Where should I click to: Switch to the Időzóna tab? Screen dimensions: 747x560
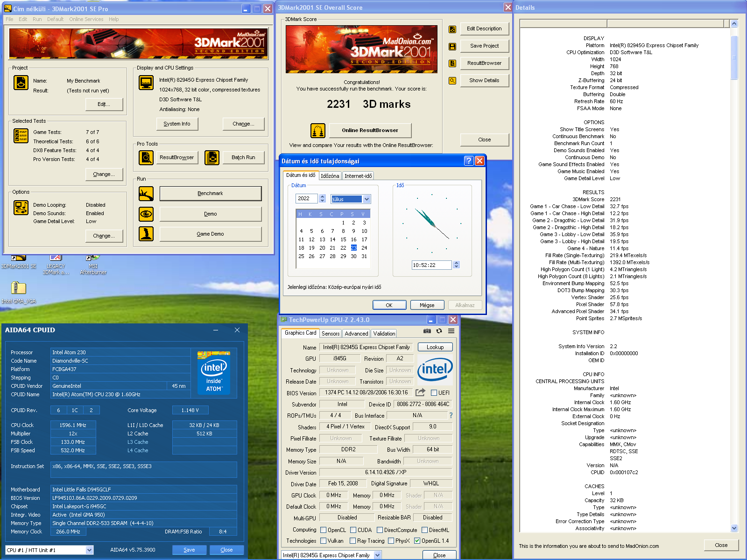coord(330,176)
